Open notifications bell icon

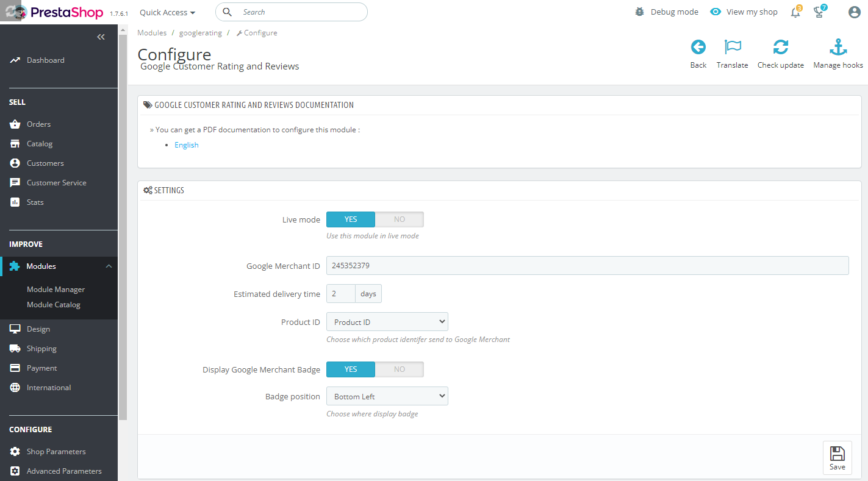coord(795,12)
